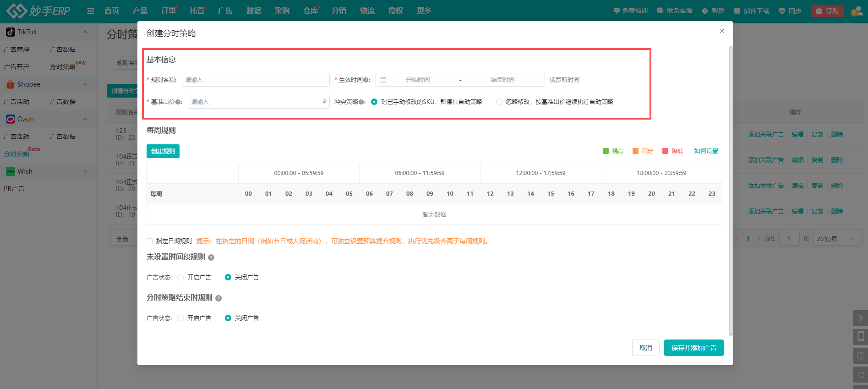This screenshot has width=868, height=389.
Task: Click the green 提高 legend swatch
Action: click(x=606, y=151)
